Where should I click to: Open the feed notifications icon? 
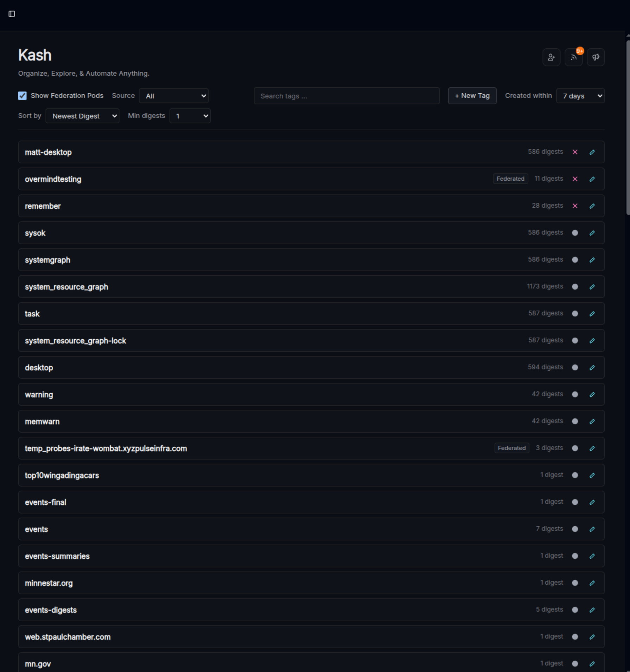pyautogui.click(x=573, y=57)
